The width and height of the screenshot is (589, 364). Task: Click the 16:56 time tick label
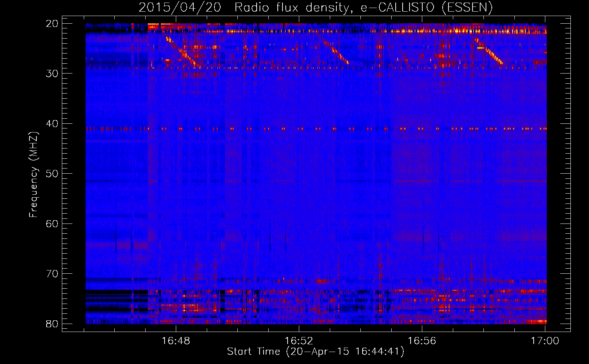(x=422, y=341)
